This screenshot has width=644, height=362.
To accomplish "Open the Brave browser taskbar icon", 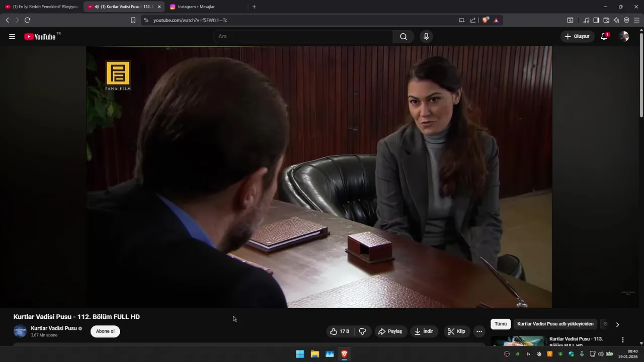I will pyautogui.click(x=344, y=354).
